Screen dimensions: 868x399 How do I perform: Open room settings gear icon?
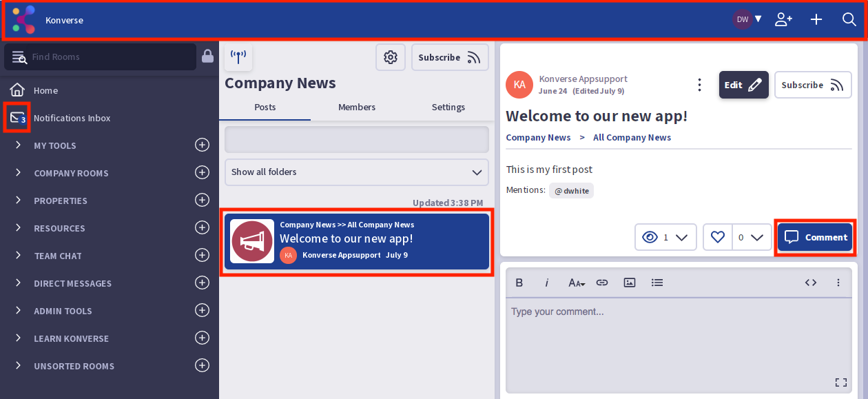[391, 57]
